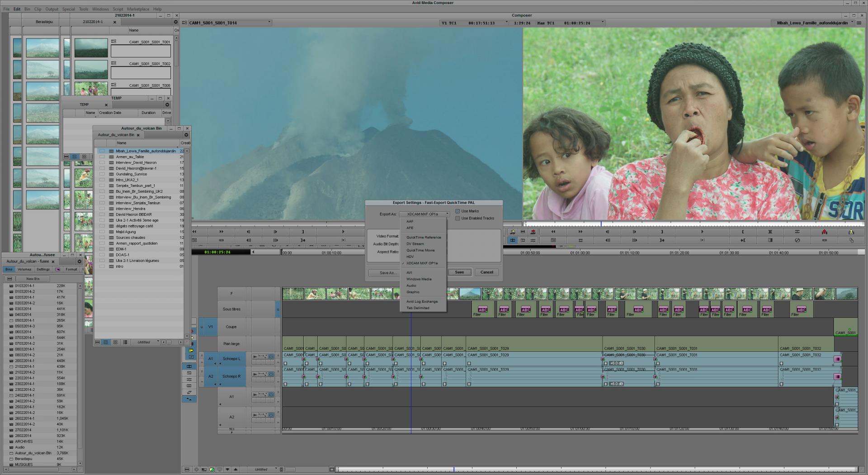This screenshot has height=475, width=868.
Task: Toggle the V1 record track selector
Action: coord(210,327)
